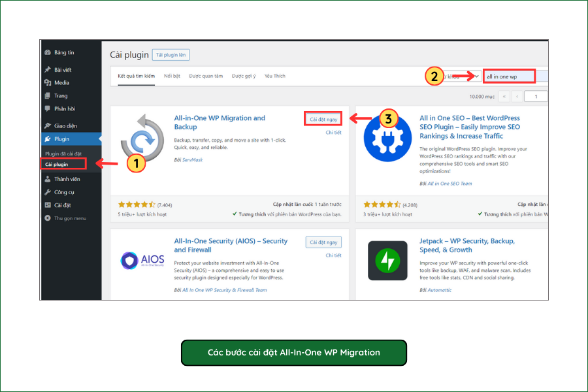Click the (4.208) rating count text
This screenshot has width=588, height=392.
tap(410, 205)
